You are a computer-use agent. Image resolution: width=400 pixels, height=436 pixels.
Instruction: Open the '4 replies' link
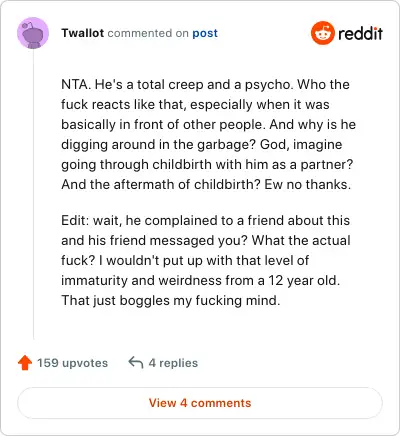point(173,363)
